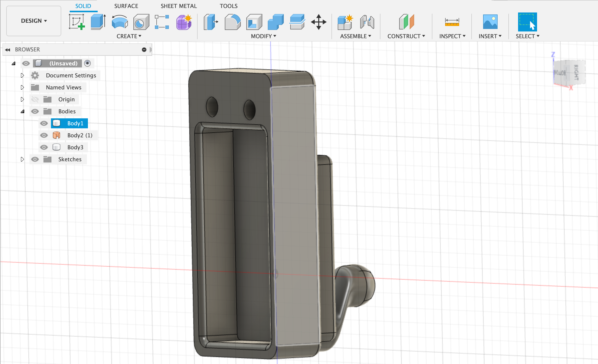Toggle visibility of Body3
This screenshot has width=598, height=364.
44,147
